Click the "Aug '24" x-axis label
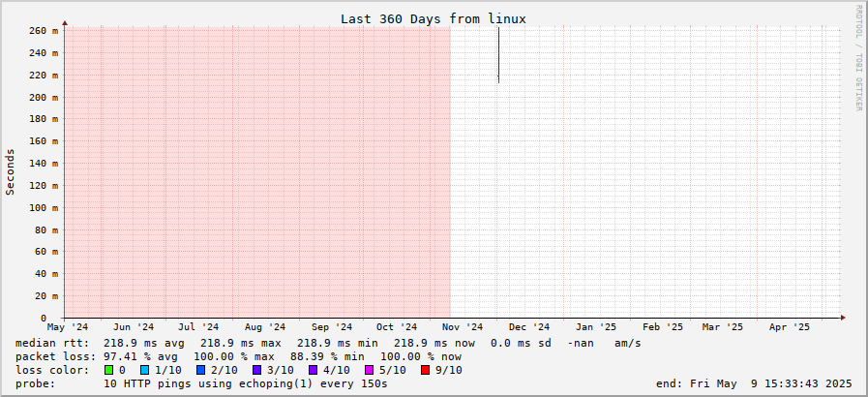 [265, 327]
